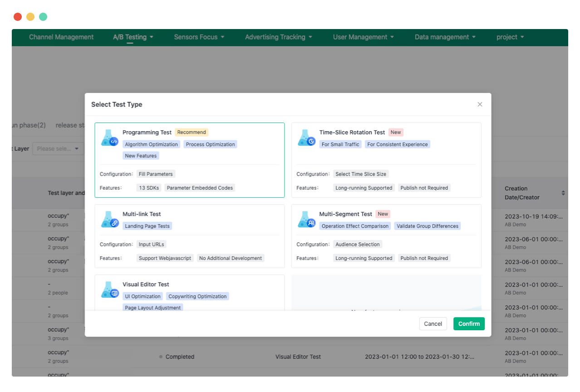The width and height of the screenshot is (580, 392).
Task: Click the Visual Editor Test flask icon
Action: 109,290
